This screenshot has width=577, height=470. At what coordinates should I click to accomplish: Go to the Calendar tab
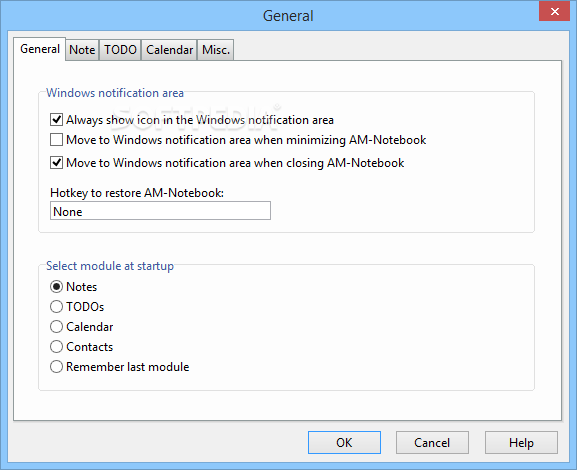(x=169, y=50)
